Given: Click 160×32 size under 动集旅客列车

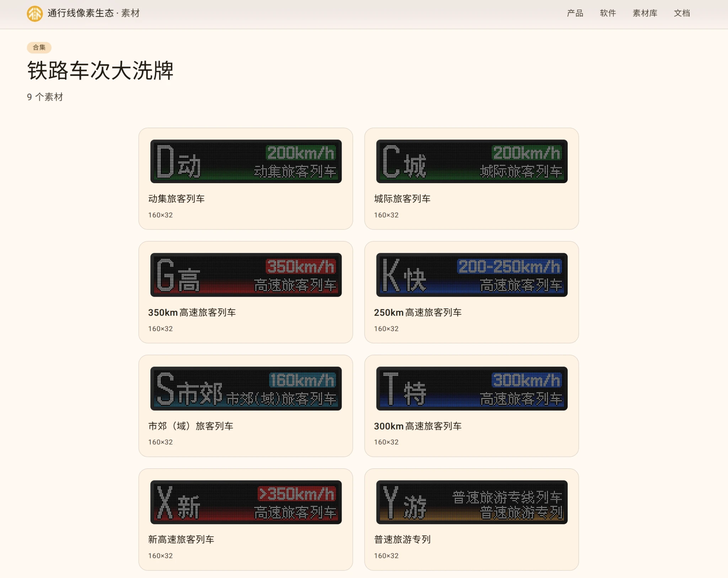Looking at the screenshot, I should (160, 215).
